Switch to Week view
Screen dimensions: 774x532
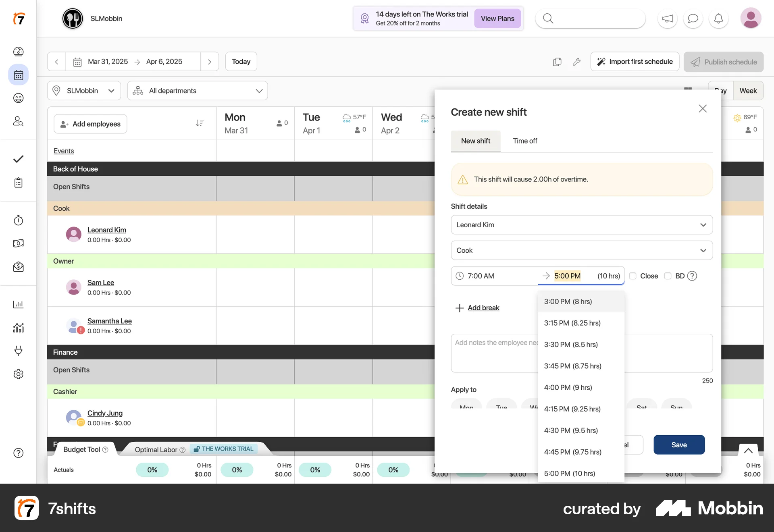click(x=748, y=90)
